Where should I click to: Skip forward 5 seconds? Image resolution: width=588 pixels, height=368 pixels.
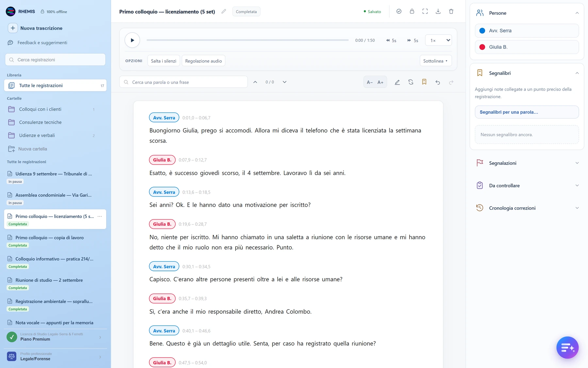pyautogui.click(x=413, y=41)
